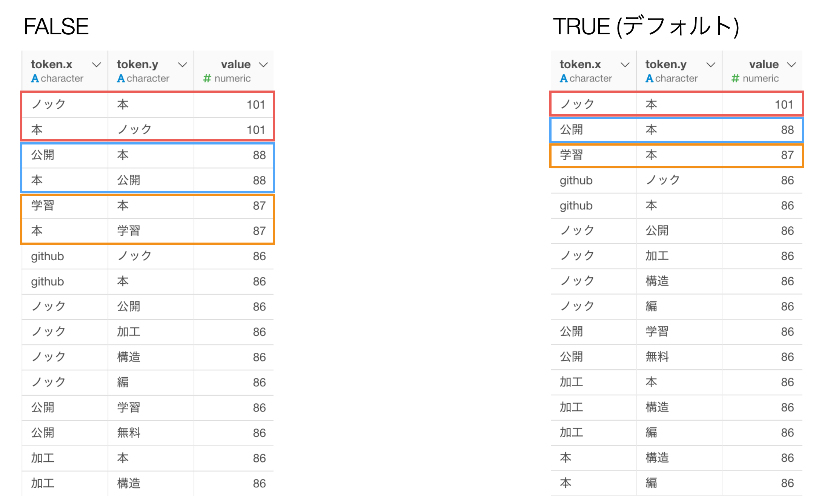839x504 pixels.
Task: Click character type icon under TRUE token.x
Action: pos(564,78)
